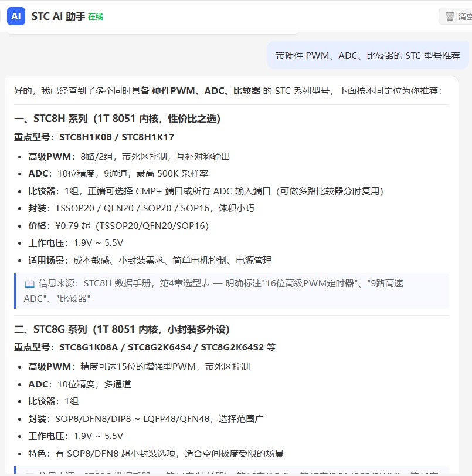This screenshot has height=476, width=472.
Task: Click the blue AI assistant logo icon
Action: [x=16, y=16]
